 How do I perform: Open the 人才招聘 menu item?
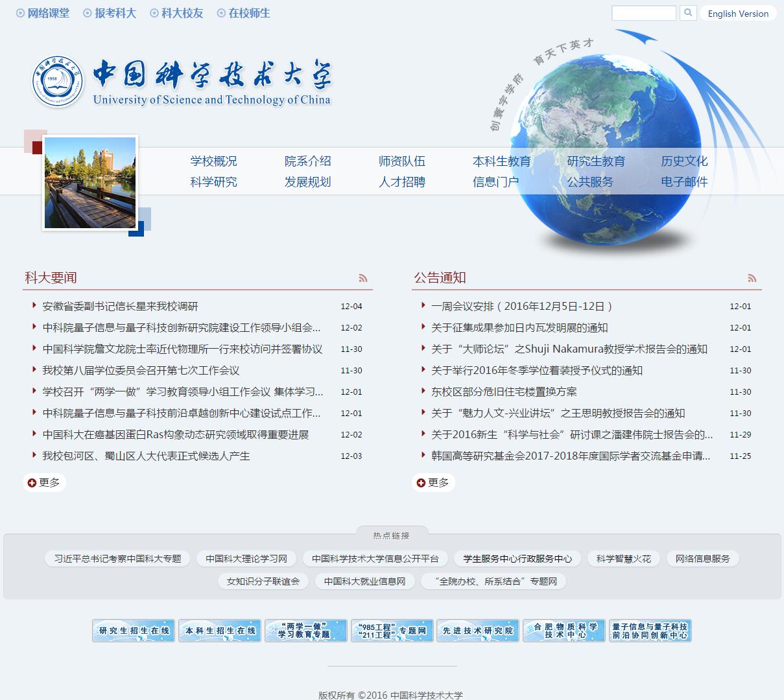tap(402, 181)
